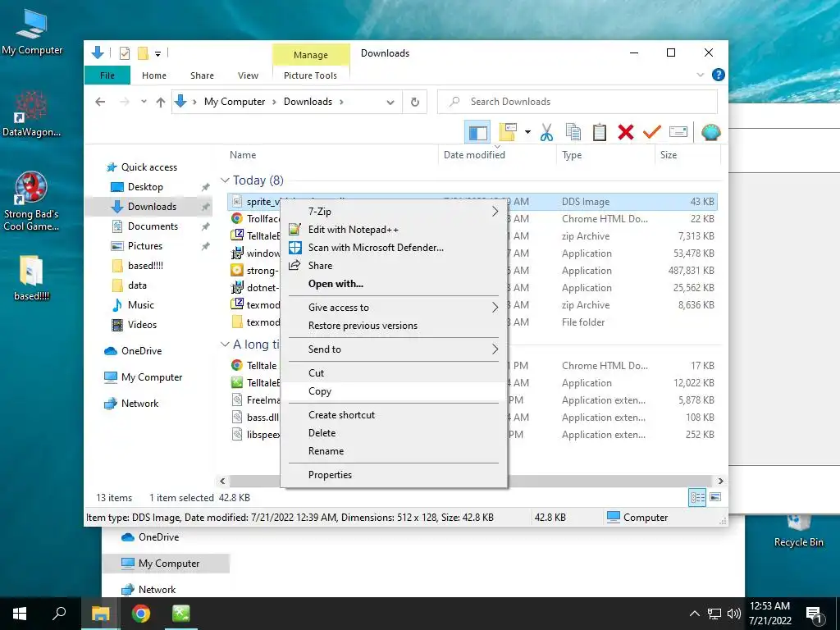Click the Refresh icon beside address bar

click(x=414, y=102)
